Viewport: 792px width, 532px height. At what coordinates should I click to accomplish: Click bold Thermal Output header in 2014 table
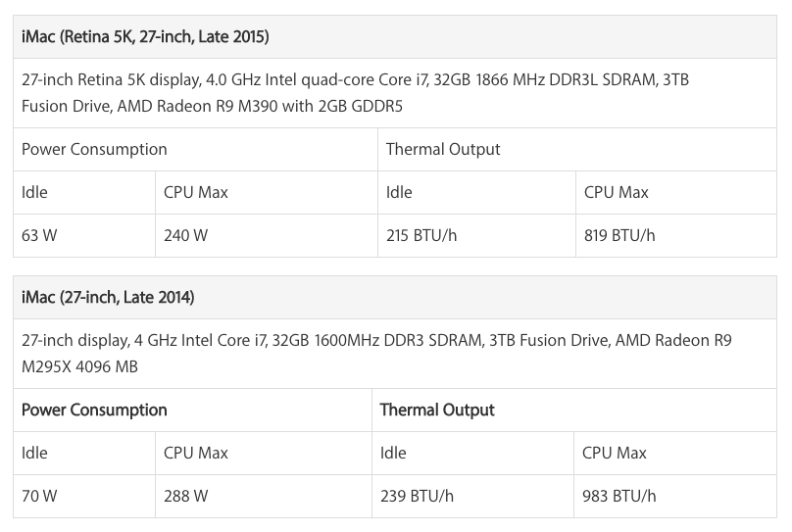[437, 410]
